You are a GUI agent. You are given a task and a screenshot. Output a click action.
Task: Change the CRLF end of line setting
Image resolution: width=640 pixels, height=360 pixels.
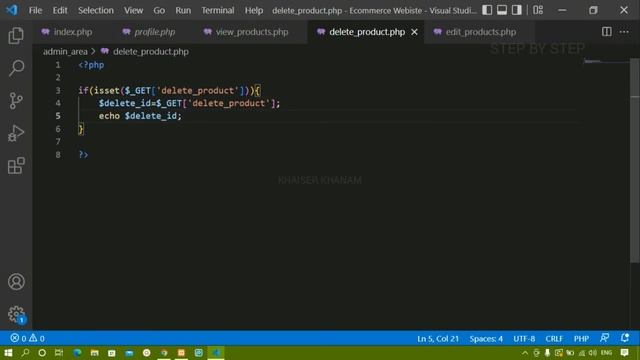(x=554, y=339)
